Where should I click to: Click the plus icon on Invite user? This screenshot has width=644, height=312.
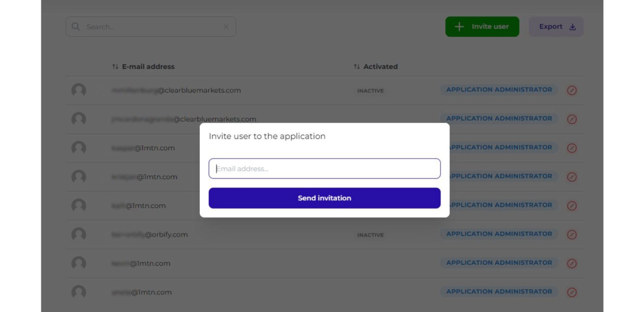click(x=459, y=26)
